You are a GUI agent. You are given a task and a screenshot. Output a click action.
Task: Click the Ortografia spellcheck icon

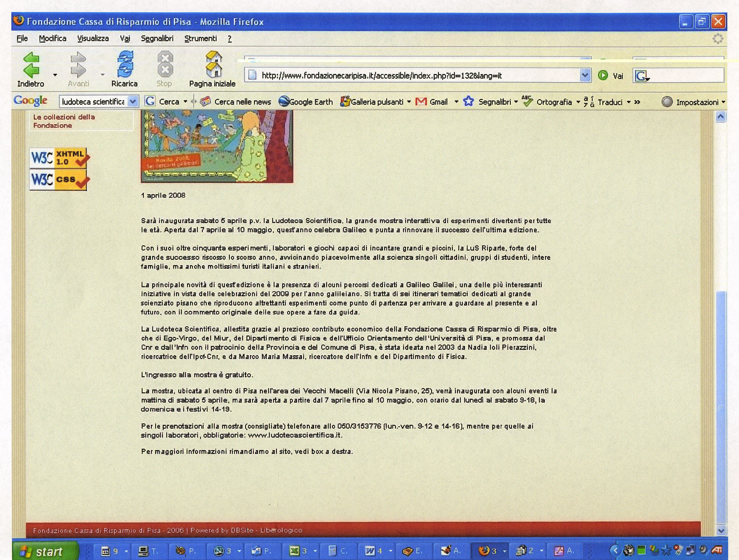(527, 102)
